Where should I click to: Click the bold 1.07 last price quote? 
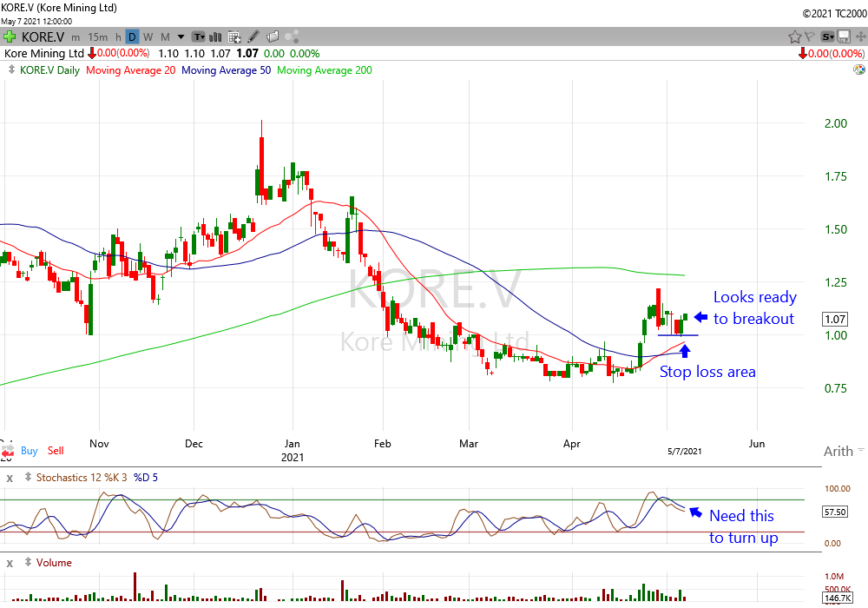[247, 54]
